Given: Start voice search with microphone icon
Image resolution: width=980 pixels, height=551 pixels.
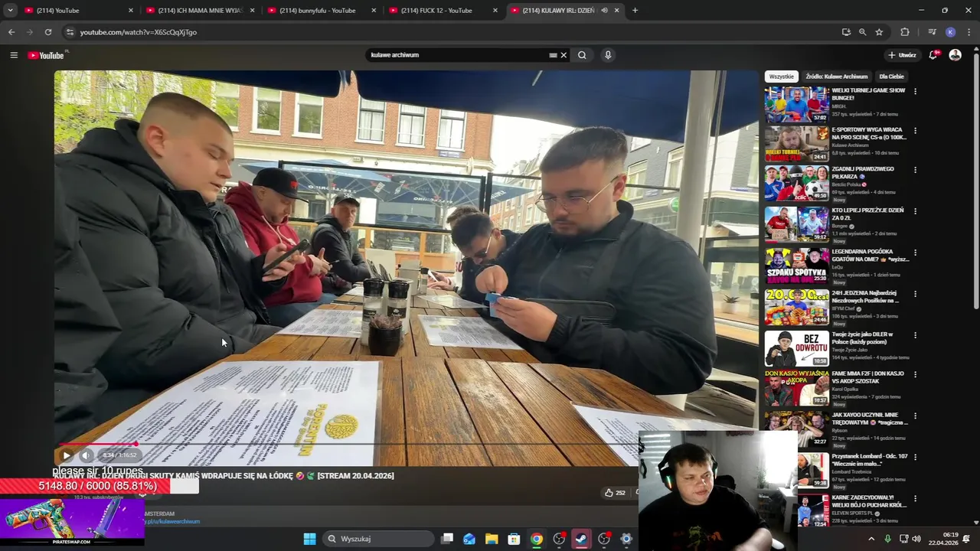Looking at the screenshot, I should pos(608,55).
